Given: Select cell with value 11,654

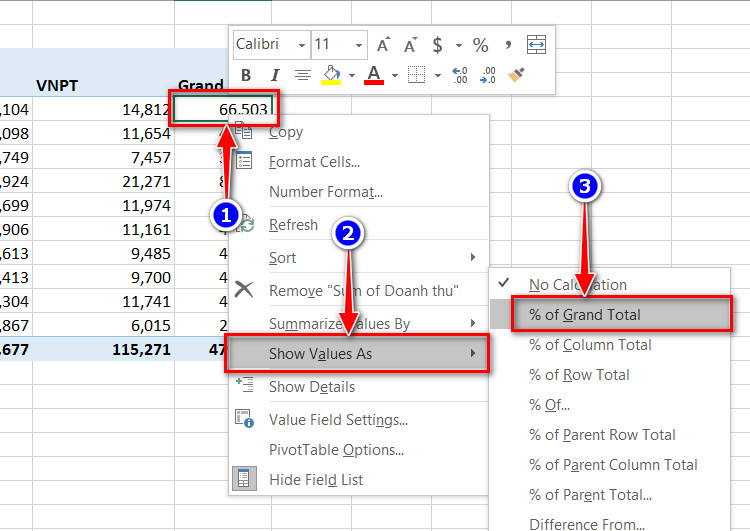Looking at the screenshot, I should 103,133.
